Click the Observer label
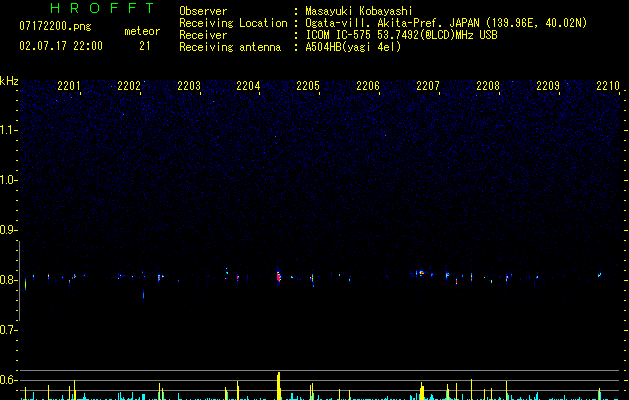 [x=203, y=11]
